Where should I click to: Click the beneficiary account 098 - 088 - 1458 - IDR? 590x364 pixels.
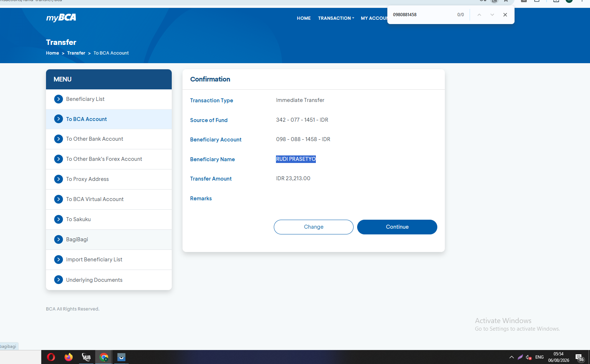(303, 139)
